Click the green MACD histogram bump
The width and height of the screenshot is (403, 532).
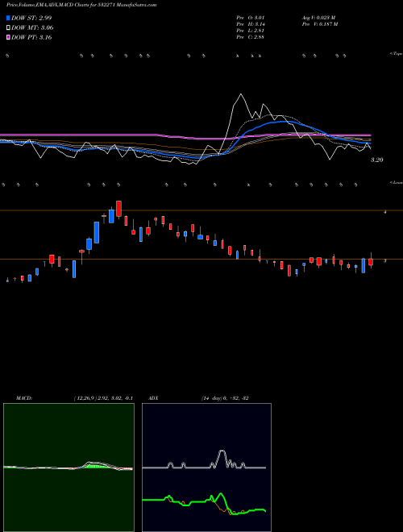click(x=96, y=466)
